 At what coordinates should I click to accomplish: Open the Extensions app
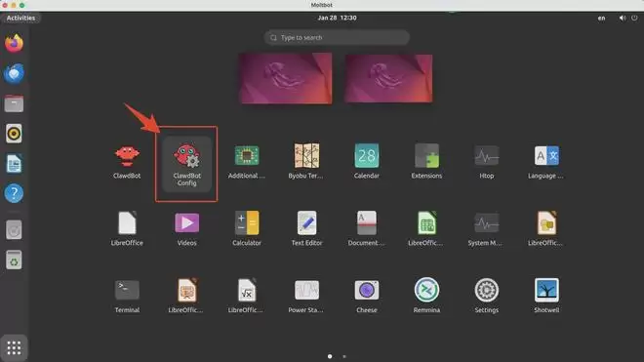click(426, 162)
